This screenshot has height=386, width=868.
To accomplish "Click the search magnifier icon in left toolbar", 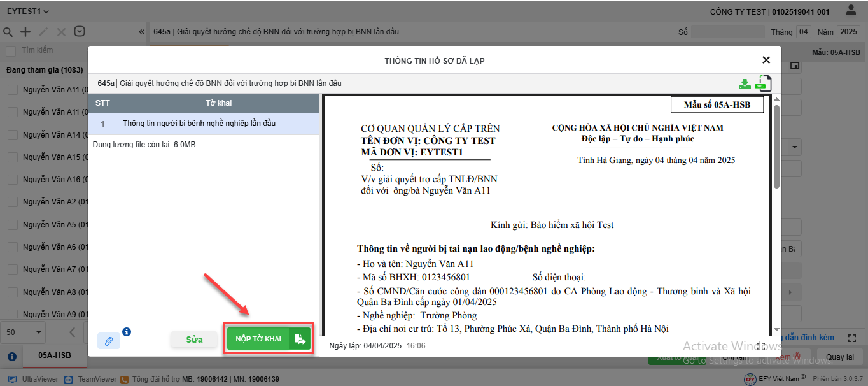I will click(8, 32).
